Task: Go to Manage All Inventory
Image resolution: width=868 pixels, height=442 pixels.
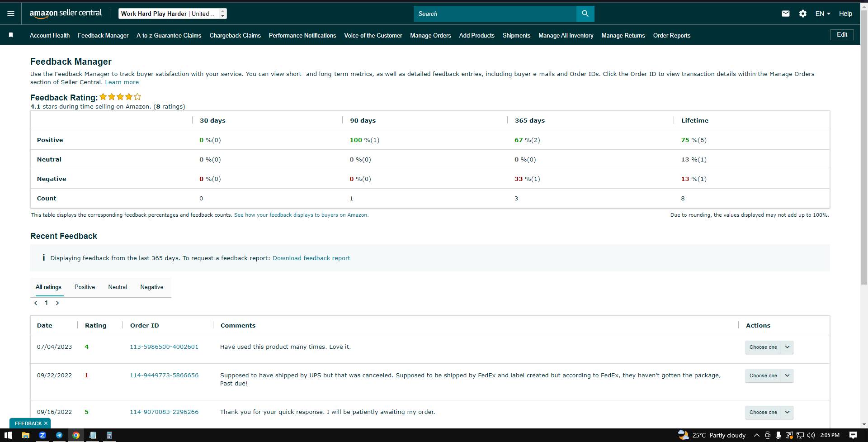Action: [x=566, y=35]
